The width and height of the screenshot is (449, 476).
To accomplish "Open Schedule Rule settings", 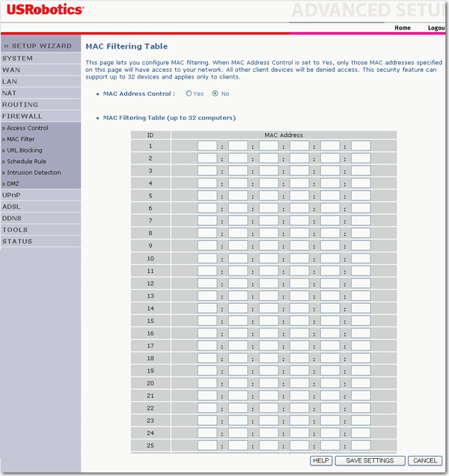I will pos(26,162).
